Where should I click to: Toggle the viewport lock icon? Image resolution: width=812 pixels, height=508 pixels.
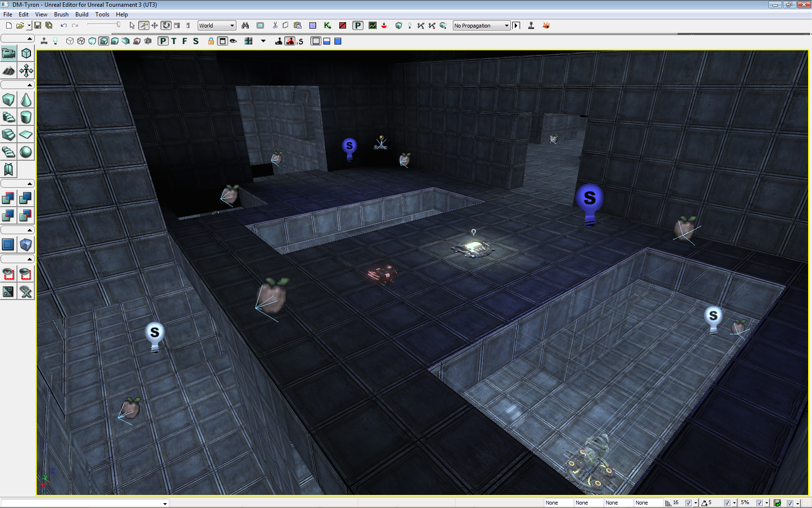(x=211, y=41)
